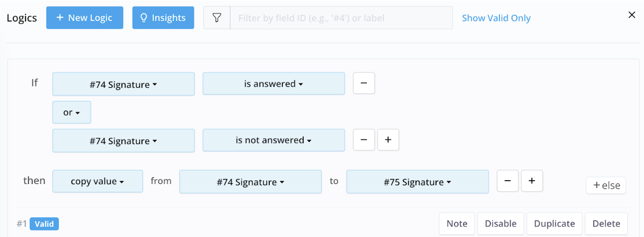Open the 'copy value' action dropdown
Screen dimensions: 644x237
click(x=98, y=181)
